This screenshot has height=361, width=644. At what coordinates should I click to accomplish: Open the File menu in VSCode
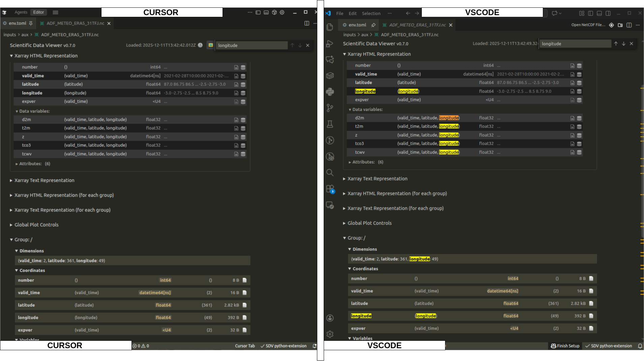pyautogui.click(x=340, y=13)
